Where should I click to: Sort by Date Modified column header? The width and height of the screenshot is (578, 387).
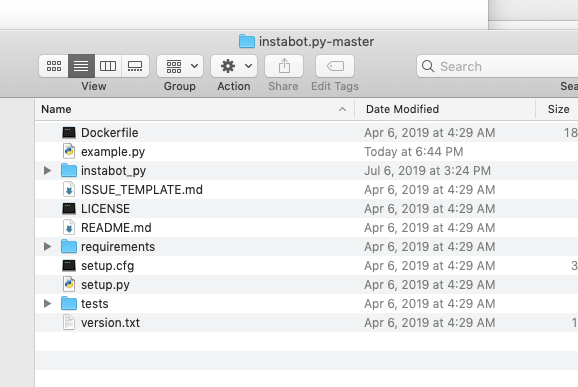point(445,109)
